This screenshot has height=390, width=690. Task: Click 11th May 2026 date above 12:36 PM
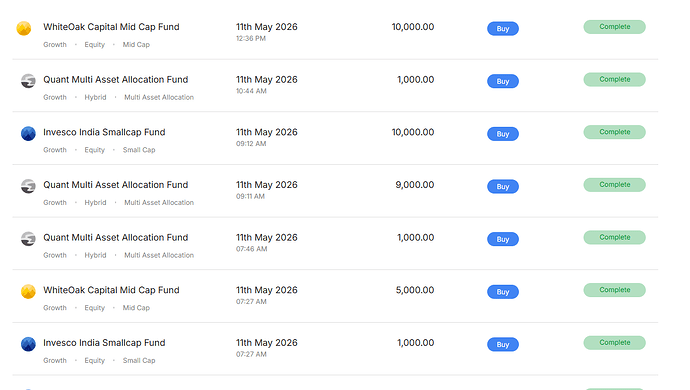point(267,27)
